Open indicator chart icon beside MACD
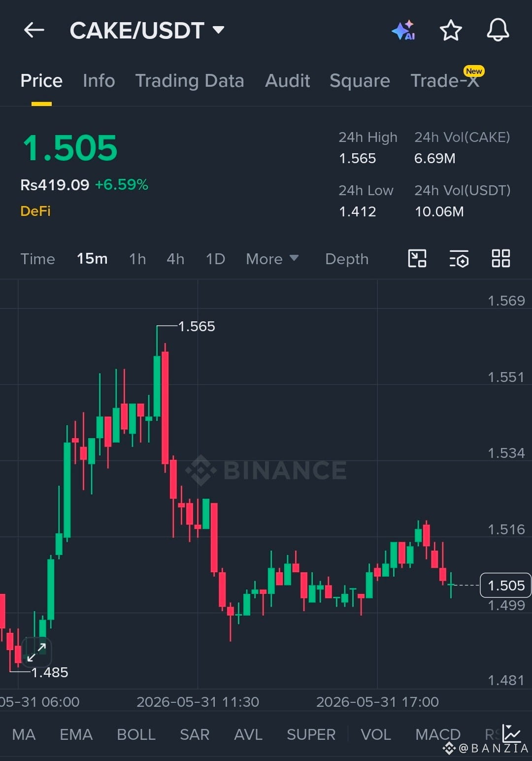 click(x=512, y=733)
